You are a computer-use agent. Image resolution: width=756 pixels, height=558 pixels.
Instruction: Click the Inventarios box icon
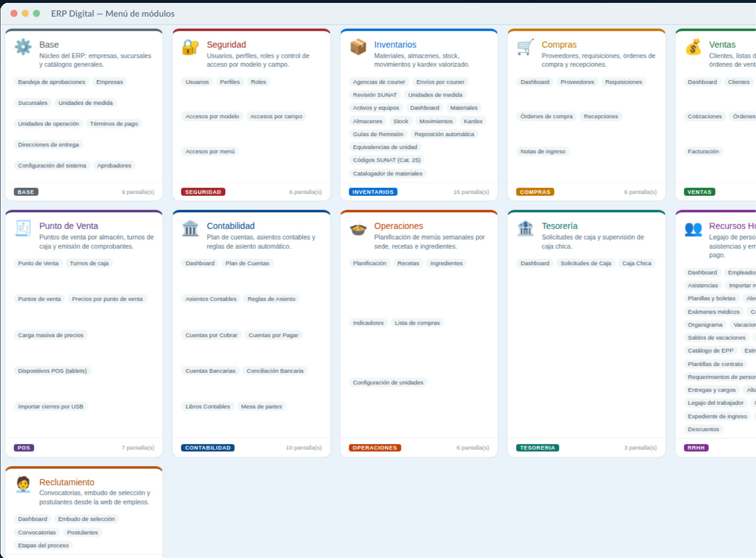pyautogui.click(x=358, y=47)
